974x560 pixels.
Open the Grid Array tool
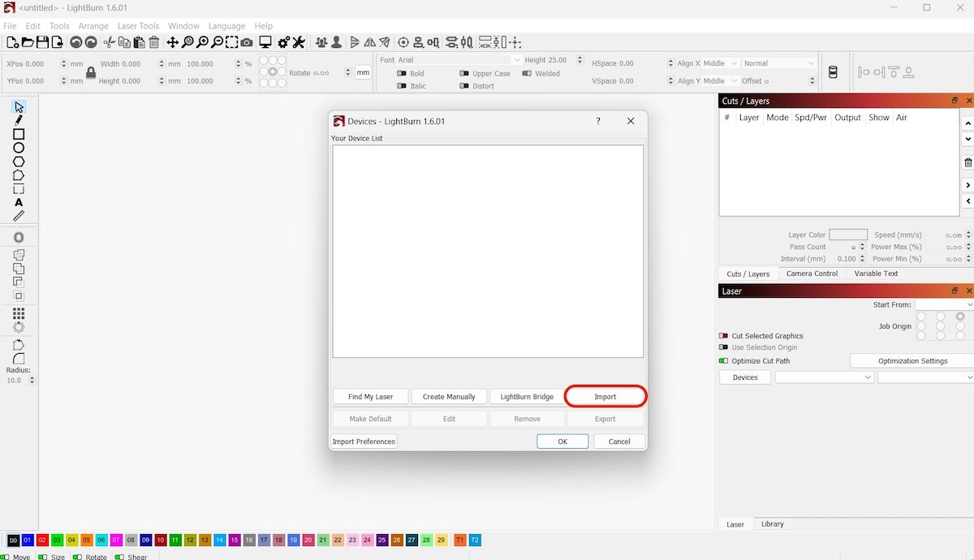(19, 313)
